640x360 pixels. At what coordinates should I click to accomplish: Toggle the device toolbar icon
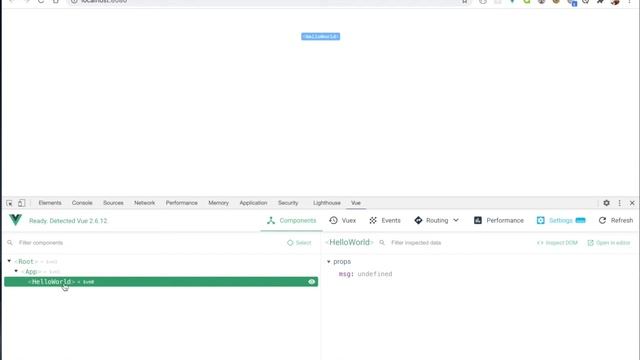coord(22,203)
